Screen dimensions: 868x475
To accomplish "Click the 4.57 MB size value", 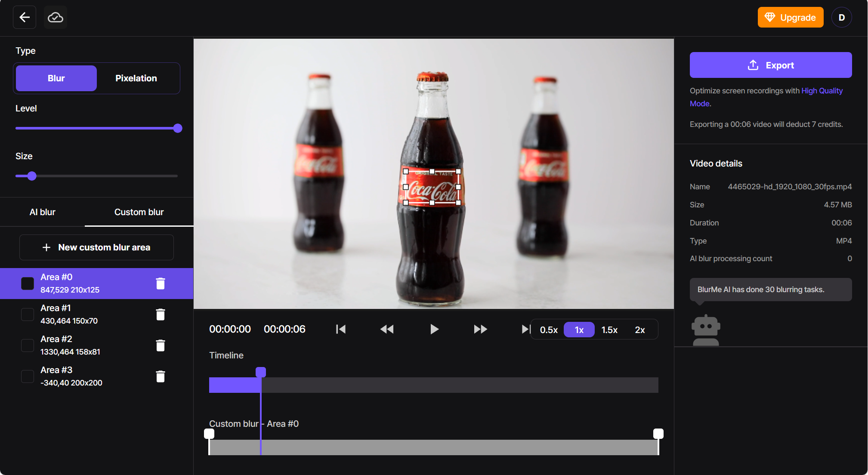I will point(838,205).
